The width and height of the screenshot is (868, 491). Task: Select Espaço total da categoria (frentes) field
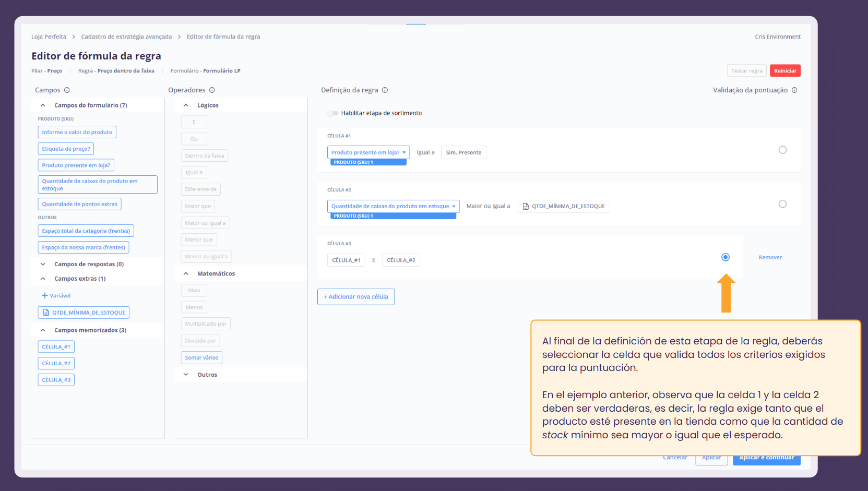click(x=86, y=231)
